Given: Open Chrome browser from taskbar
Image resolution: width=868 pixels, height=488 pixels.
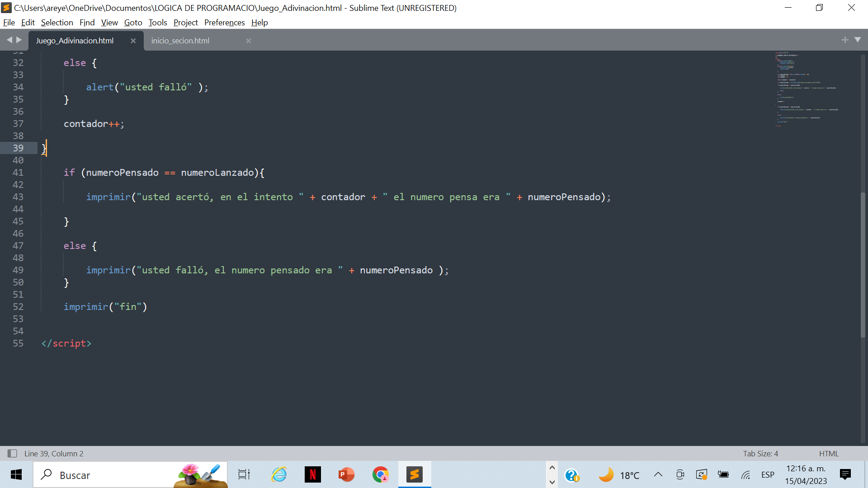Looking at the screenshot, I should [x=381, y=475].
